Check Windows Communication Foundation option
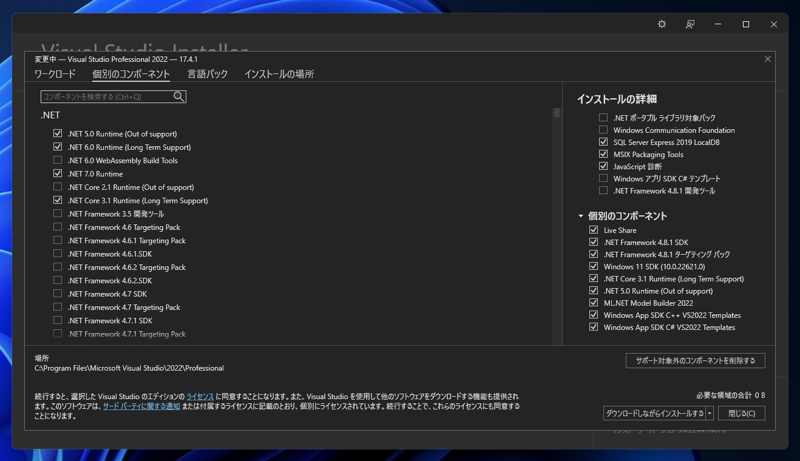Image resolution: width=800 pixels, height=461 pixels. coord(603,130)
